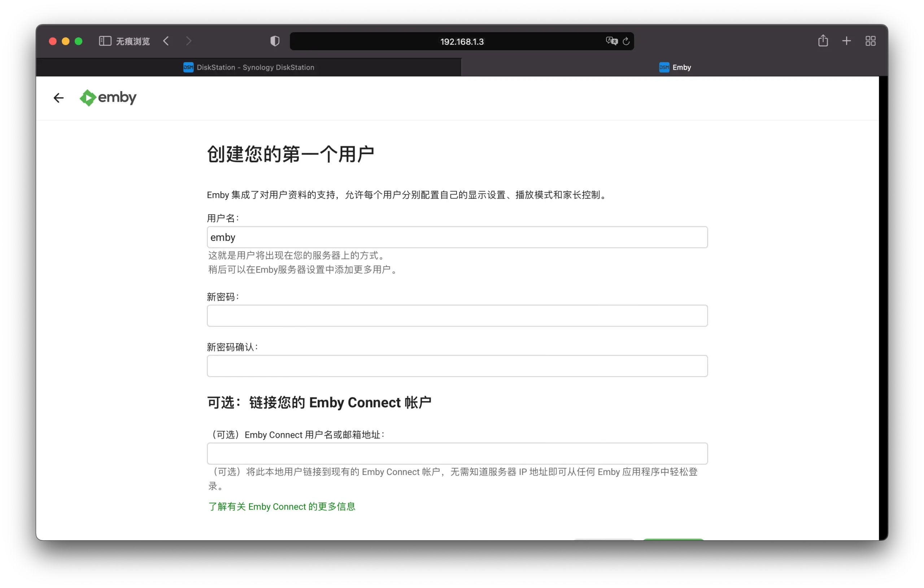This screenshot has width=924, height=588.
Task: Toggle the Safari sidebar icon
Action: pyautogui.click(x=105, y=41)
